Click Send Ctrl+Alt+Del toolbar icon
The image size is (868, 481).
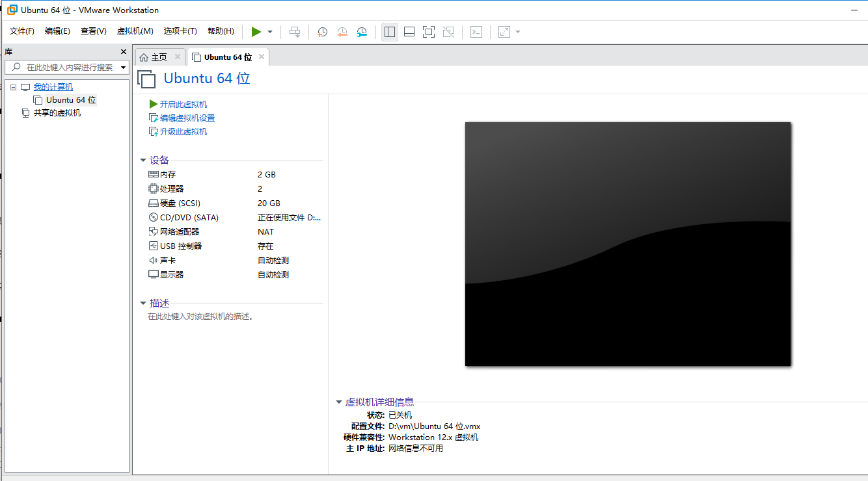(295, 32)
